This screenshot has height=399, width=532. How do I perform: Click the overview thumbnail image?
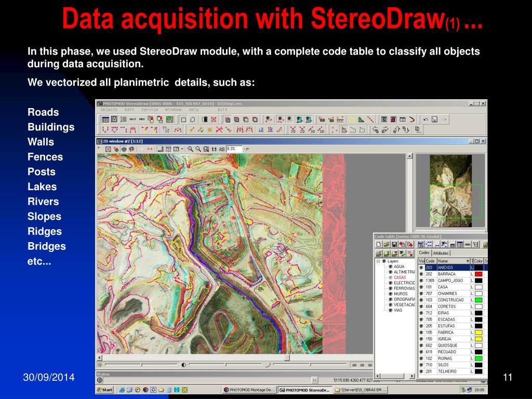(450, 191)
